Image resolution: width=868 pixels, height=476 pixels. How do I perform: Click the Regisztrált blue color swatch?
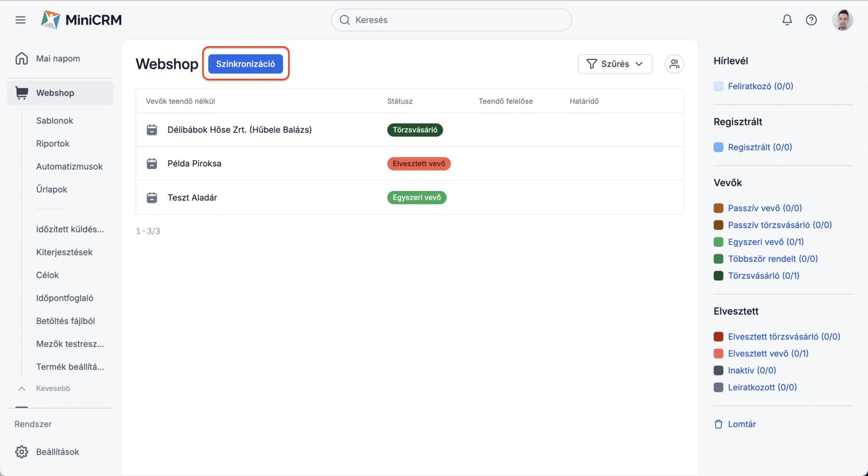(718, 147)
